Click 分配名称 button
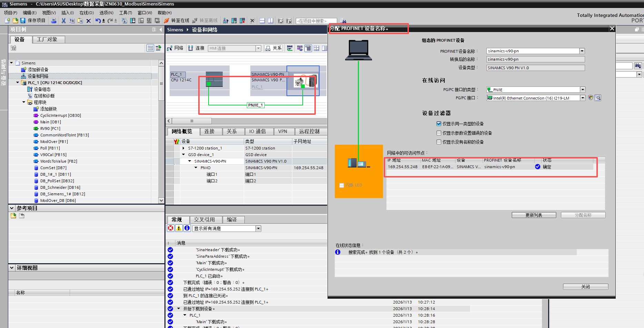The image size is (644, 328). tap(583, 215)
